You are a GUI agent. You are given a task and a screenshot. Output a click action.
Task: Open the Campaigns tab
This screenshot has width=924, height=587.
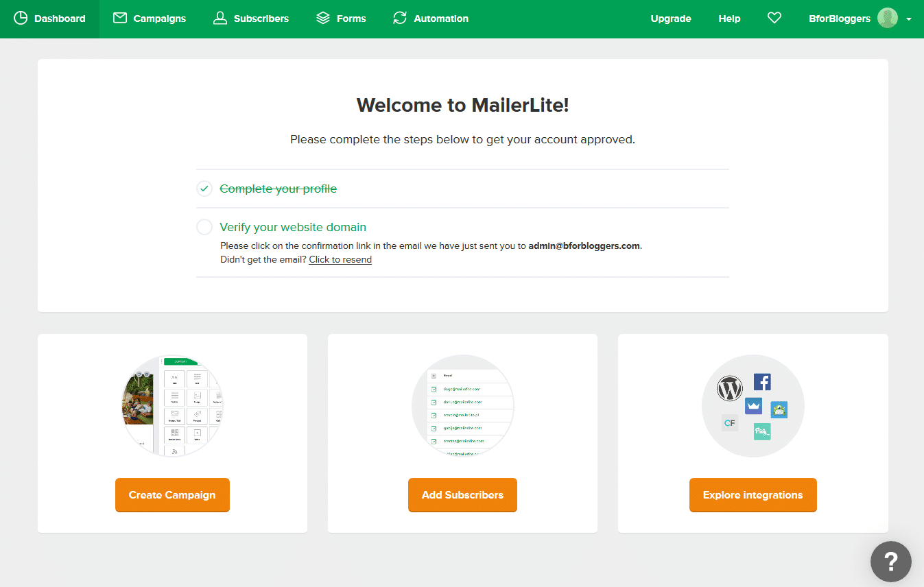point(150,19)
